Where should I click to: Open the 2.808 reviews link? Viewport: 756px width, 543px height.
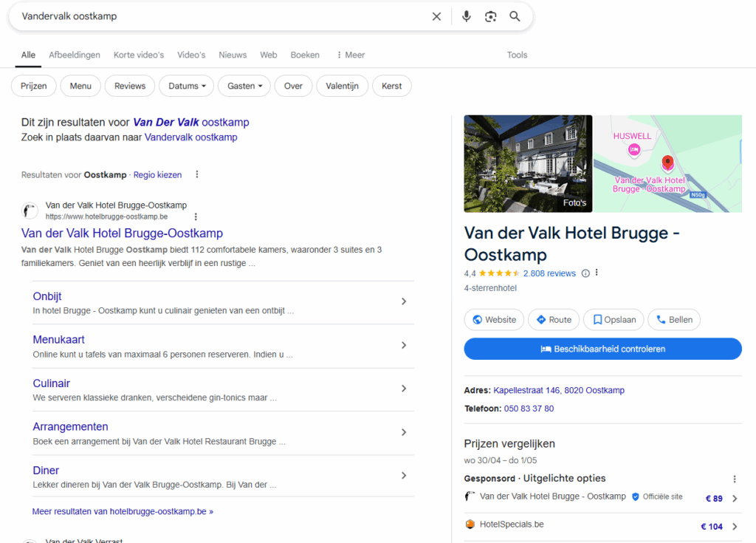tap(549, 273)
